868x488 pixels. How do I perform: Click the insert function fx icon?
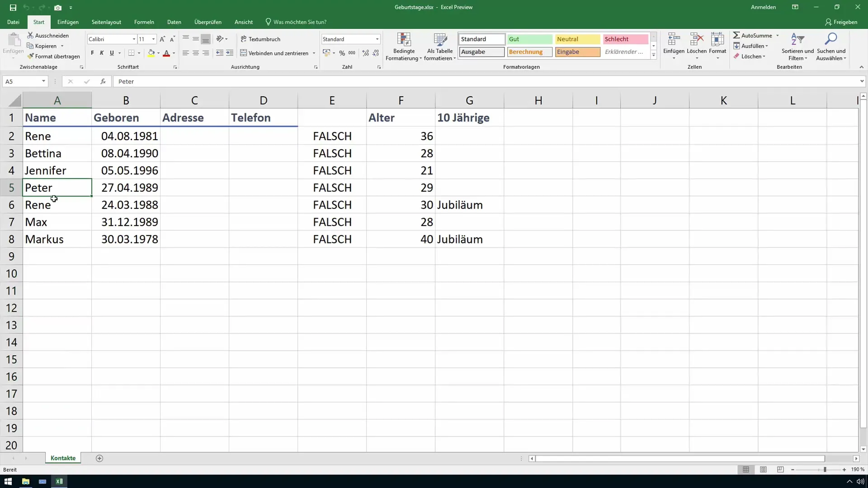[103, 82]
